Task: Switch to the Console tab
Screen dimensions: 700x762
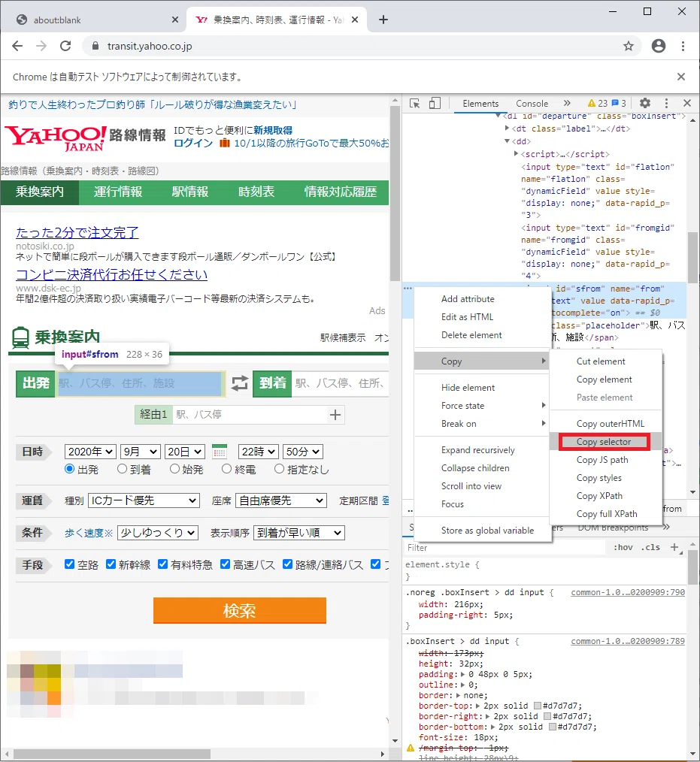Action: pyautogui.click(x=532, y=104)
